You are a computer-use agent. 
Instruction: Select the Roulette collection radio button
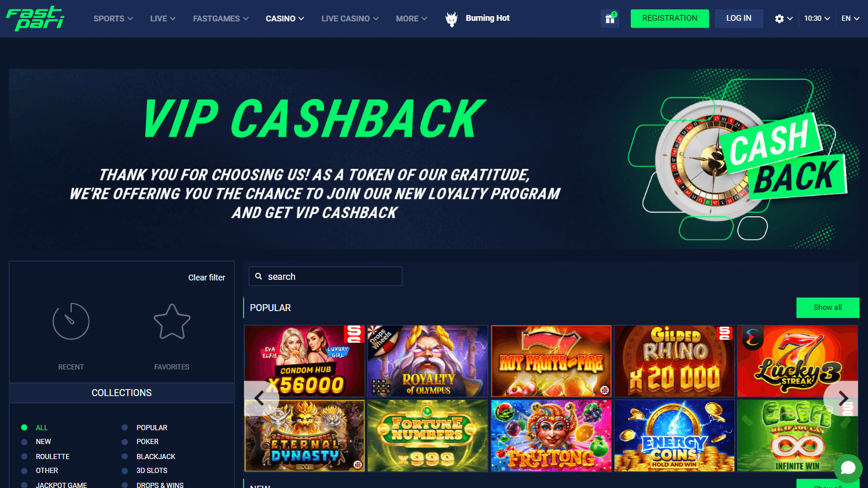24,457
